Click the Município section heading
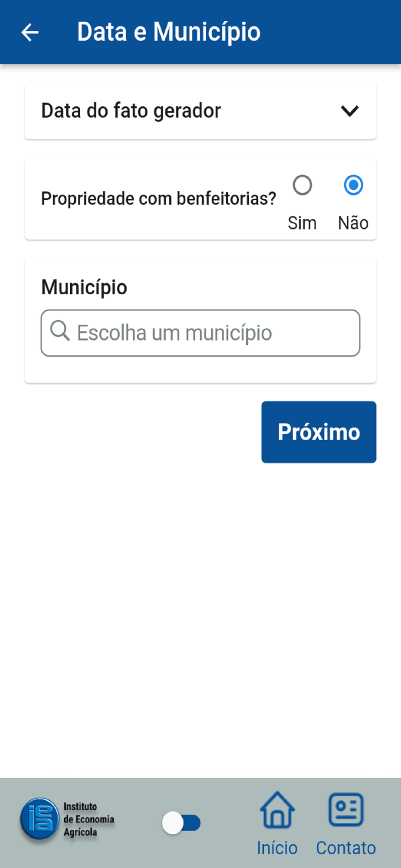The image size is (401, 868). (x=84, y=288)
